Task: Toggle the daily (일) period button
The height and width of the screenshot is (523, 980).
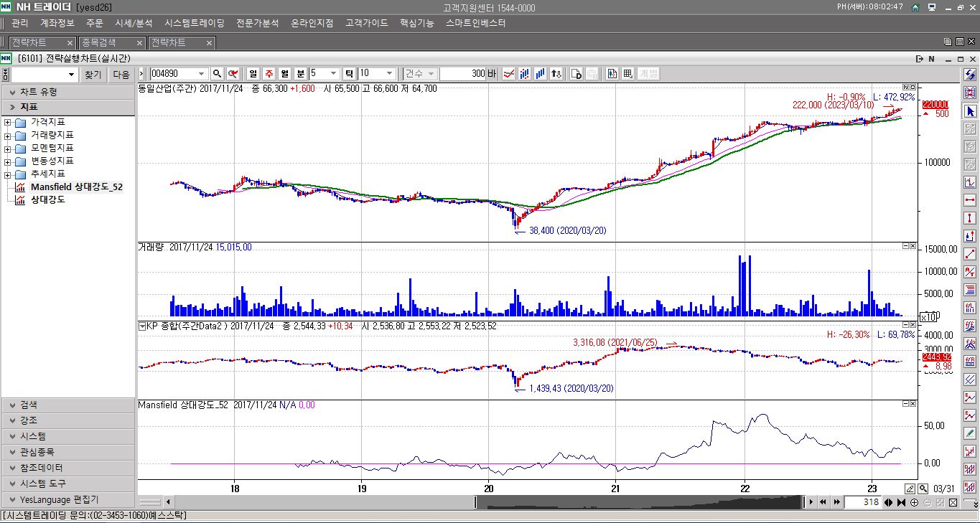Action: (x=253, y=74)
